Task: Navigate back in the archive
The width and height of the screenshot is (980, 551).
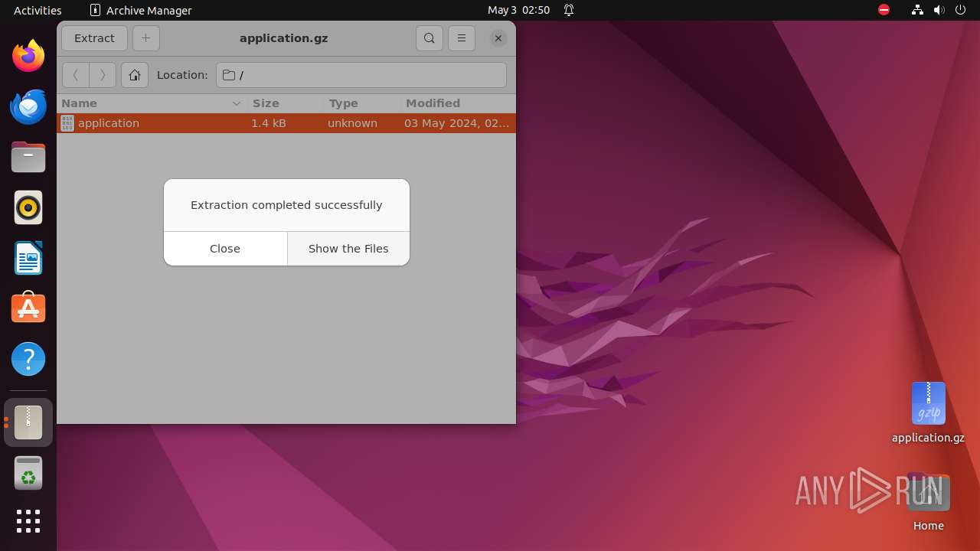Action: [76, 75]
